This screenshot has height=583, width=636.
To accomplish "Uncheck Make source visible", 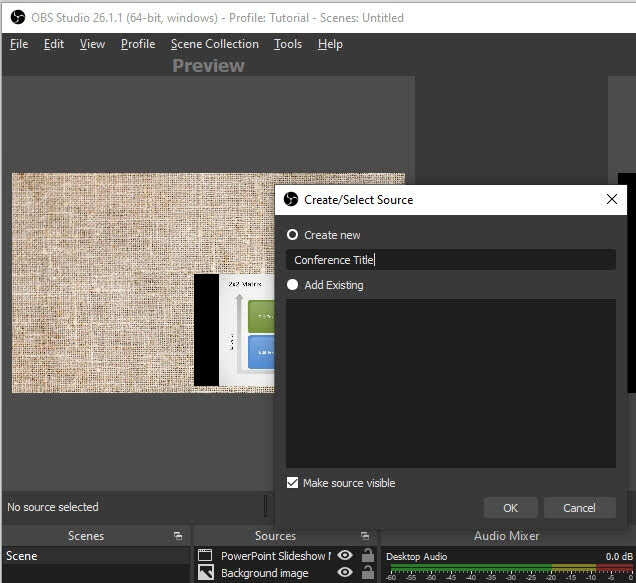I will point(293,483).
